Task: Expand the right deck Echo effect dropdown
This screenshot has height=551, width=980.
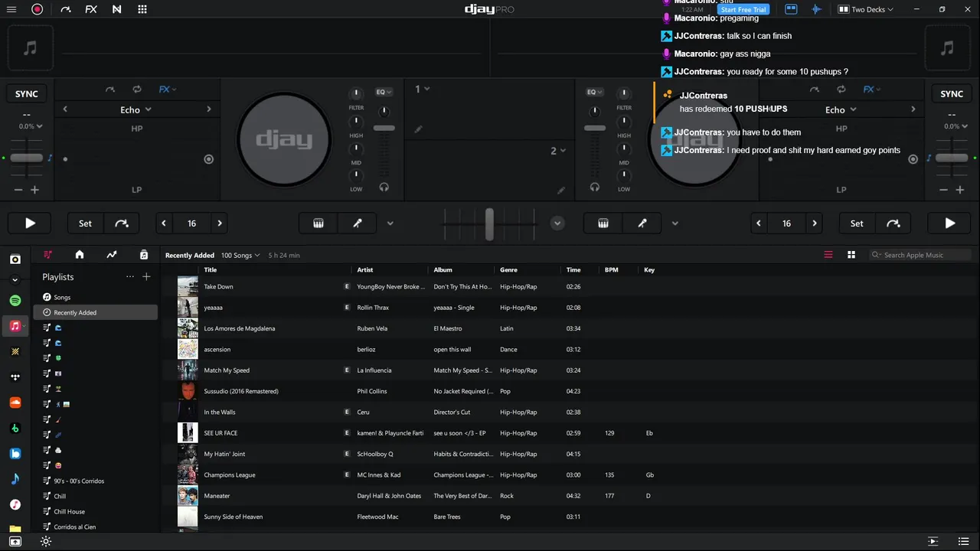Action: point(841,109)
